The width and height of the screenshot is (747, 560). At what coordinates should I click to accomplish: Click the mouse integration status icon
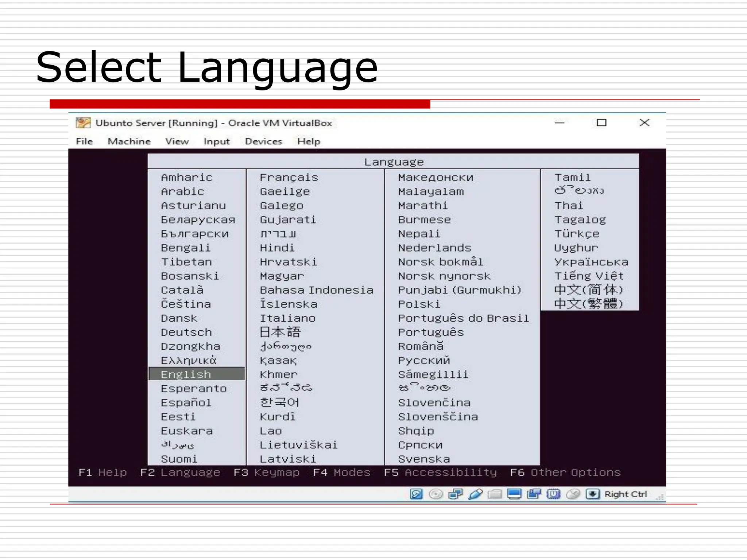pos(573,494)
